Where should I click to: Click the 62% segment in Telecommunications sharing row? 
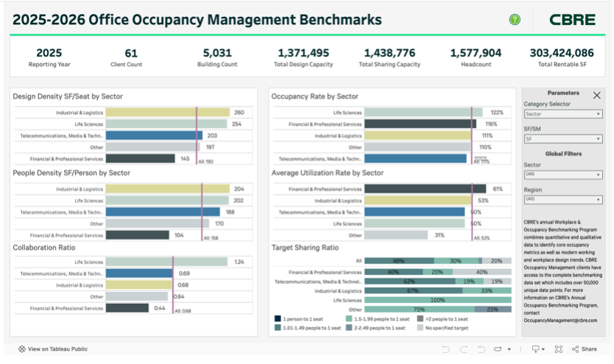point(410,282)
